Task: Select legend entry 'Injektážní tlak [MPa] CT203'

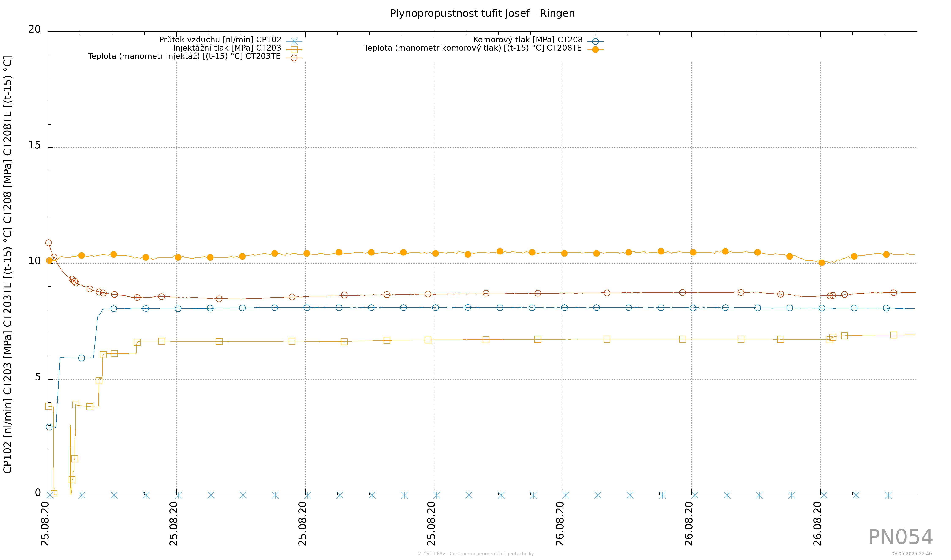Action: tap(227, 48)
